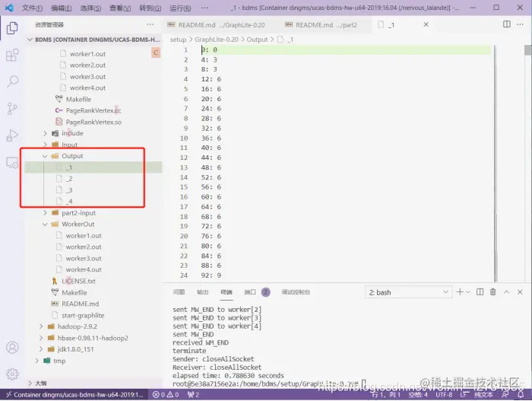Screen dimensions: 532x401
Task: Close the _1 editor tab
Action: click(x=426, y=24)
